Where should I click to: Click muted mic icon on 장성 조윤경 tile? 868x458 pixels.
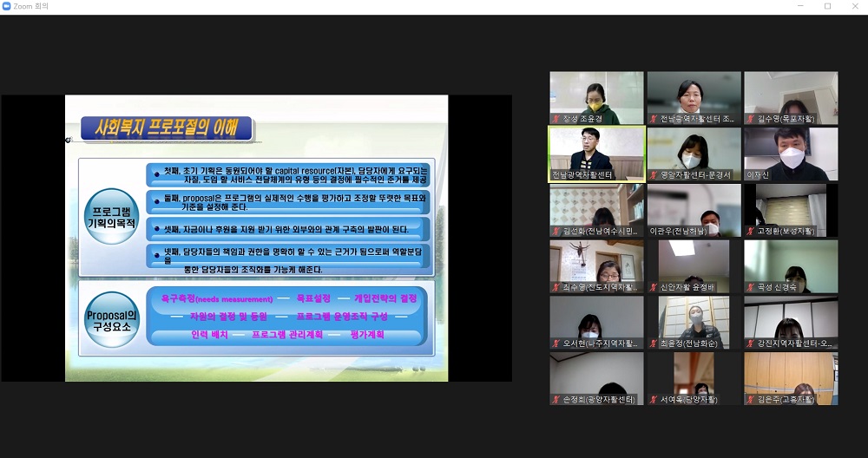[x=556, y=119]
